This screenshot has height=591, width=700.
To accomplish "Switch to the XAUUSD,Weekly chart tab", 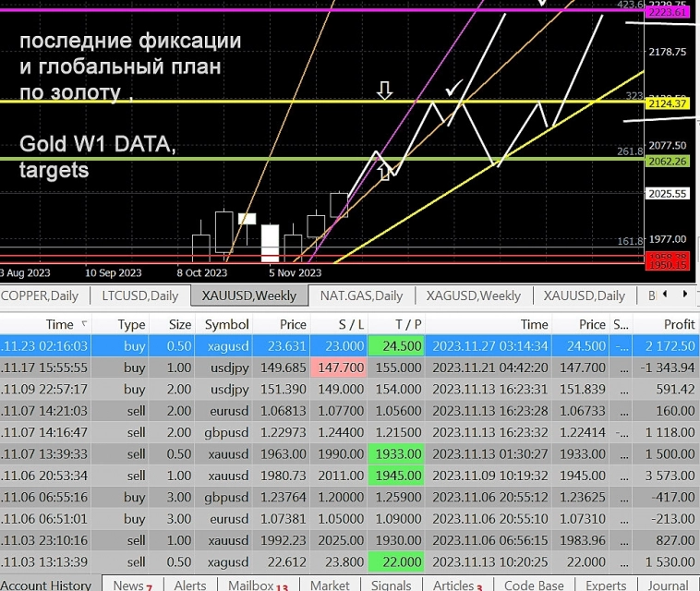I will click(x=249, y=295).
